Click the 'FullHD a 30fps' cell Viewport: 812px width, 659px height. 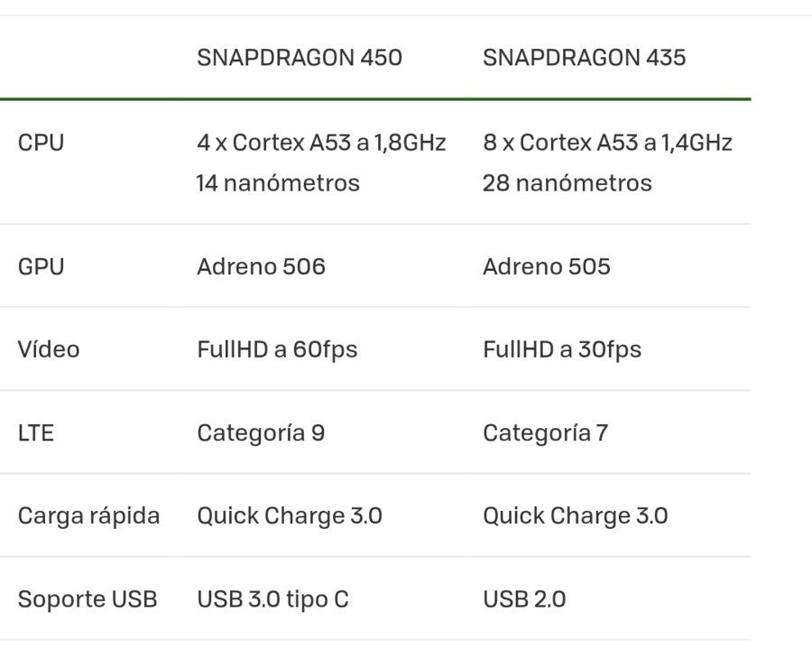click(x=562, y=349)
